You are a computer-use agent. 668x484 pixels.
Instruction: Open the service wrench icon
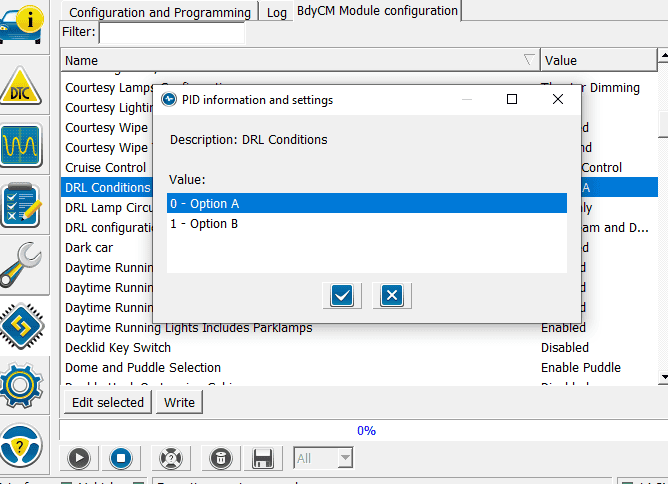(20, 265)
